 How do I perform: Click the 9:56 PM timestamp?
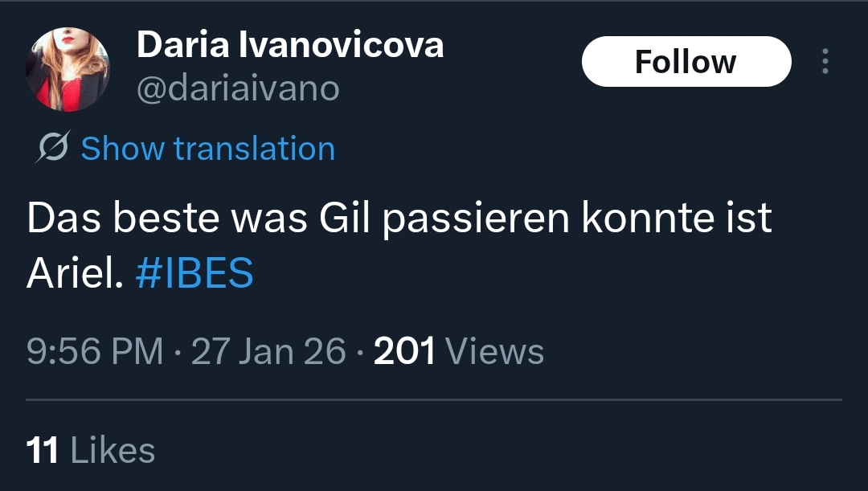95,352
